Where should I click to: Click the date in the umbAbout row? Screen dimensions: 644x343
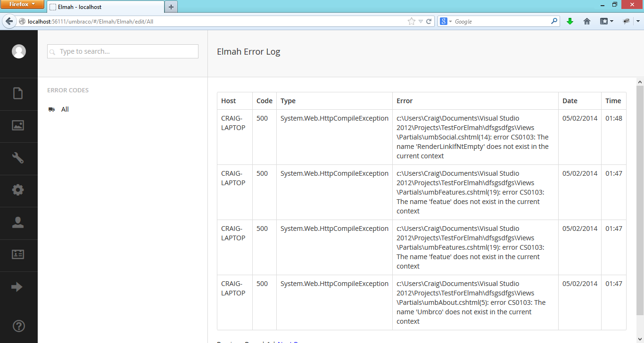point(580,284)
